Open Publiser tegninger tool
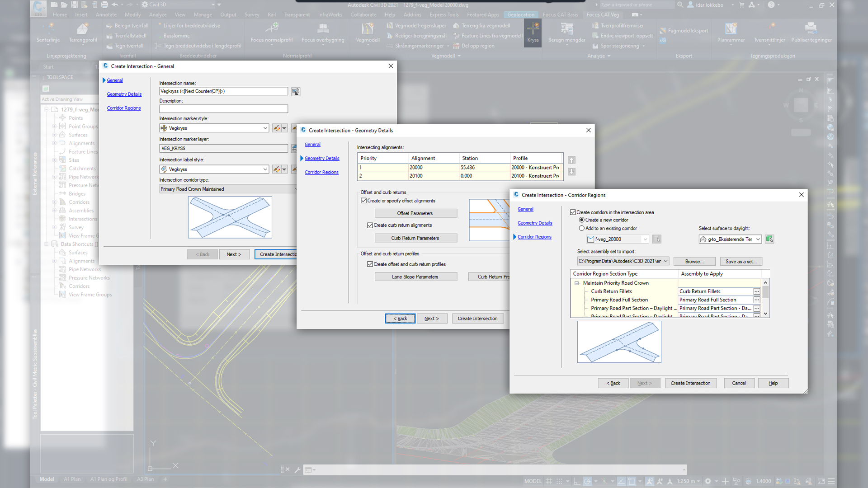This screenshot has width=868, height=488. (811, 33)
